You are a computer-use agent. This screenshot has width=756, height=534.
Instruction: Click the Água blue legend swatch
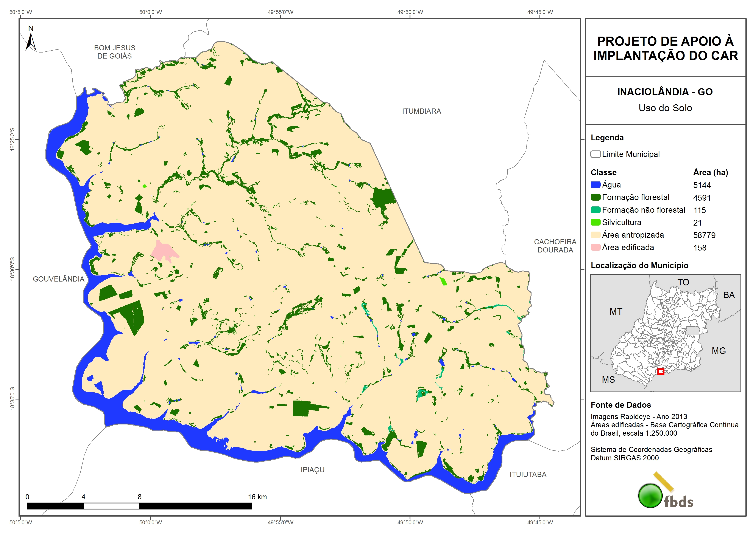595,185
